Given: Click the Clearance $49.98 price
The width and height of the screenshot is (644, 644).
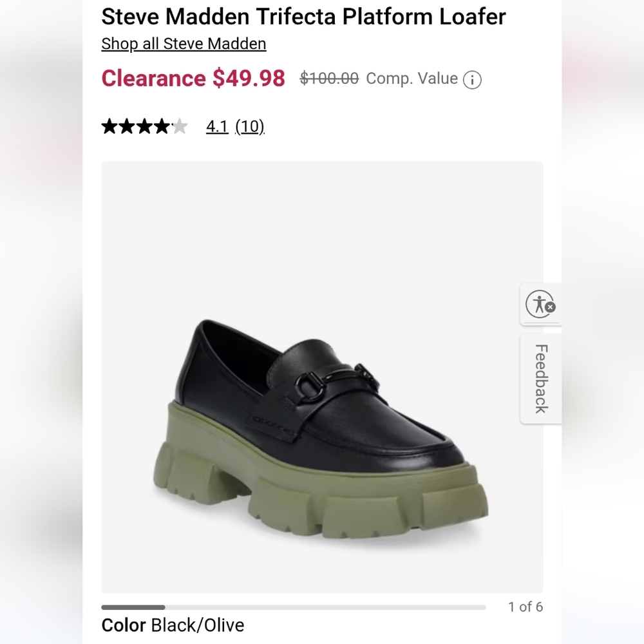Looking at the screenshot, I should click(x=193, y=78).
